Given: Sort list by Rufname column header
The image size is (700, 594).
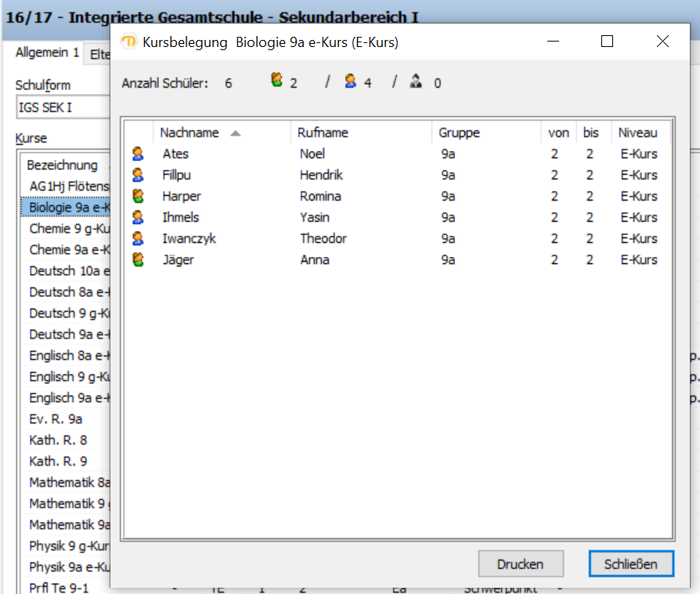Looking at the screenshot, I should (x=323, y=133).
